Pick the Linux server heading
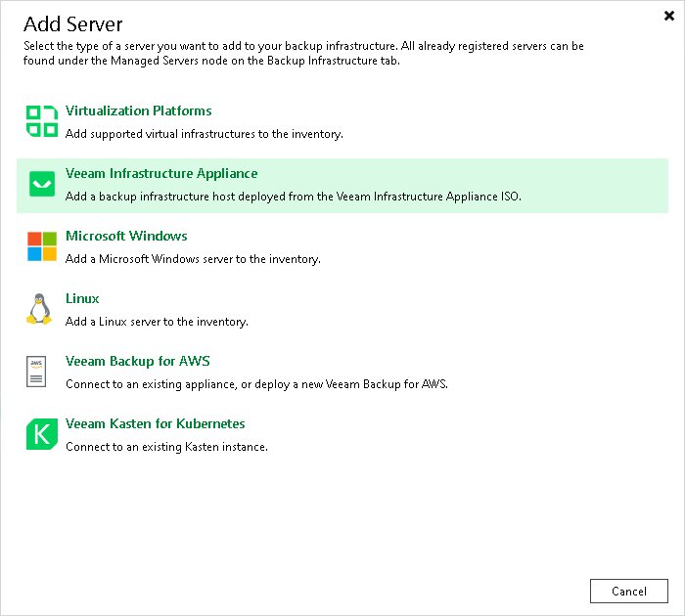Image resolution: width=685 pixels, height=616 pixels. 82,298
